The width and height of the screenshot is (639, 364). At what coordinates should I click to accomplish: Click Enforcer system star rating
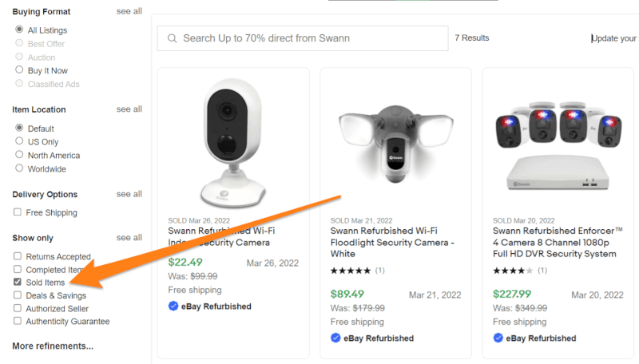coord(513,271)
